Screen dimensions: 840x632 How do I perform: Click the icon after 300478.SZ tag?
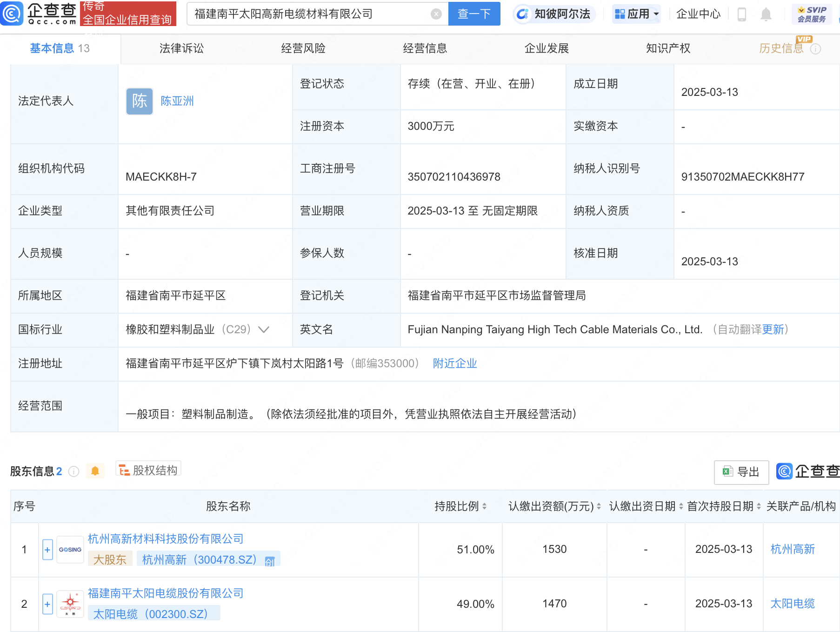(x=270, y=561)
